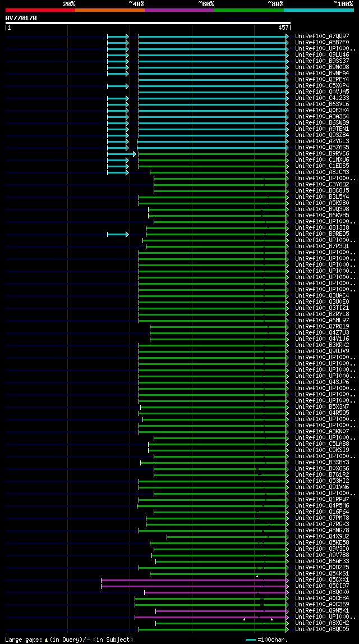359x644 pixels.
Task: Open hit UniRef100_B9N0D8
Action: 322,67
